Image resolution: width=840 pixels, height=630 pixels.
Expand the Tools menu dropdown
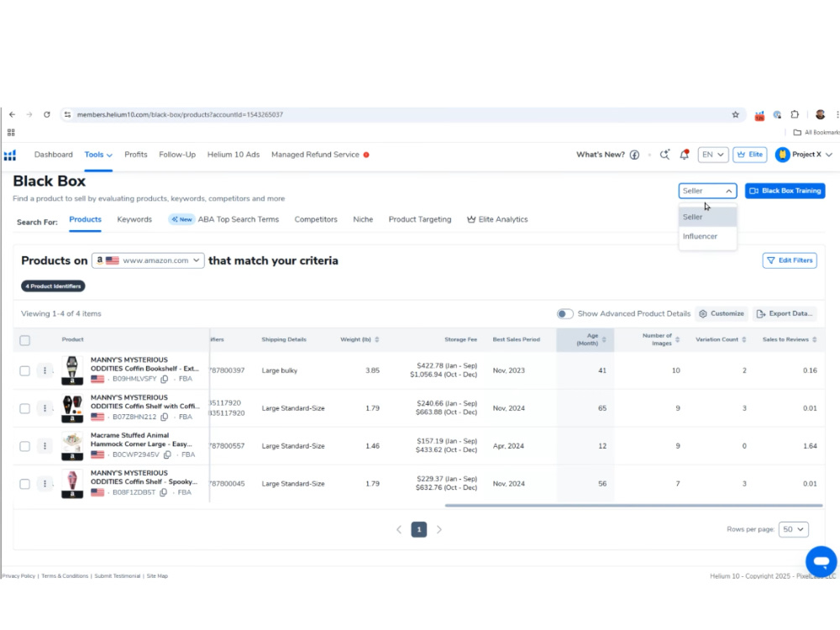[x=98, y=155]
